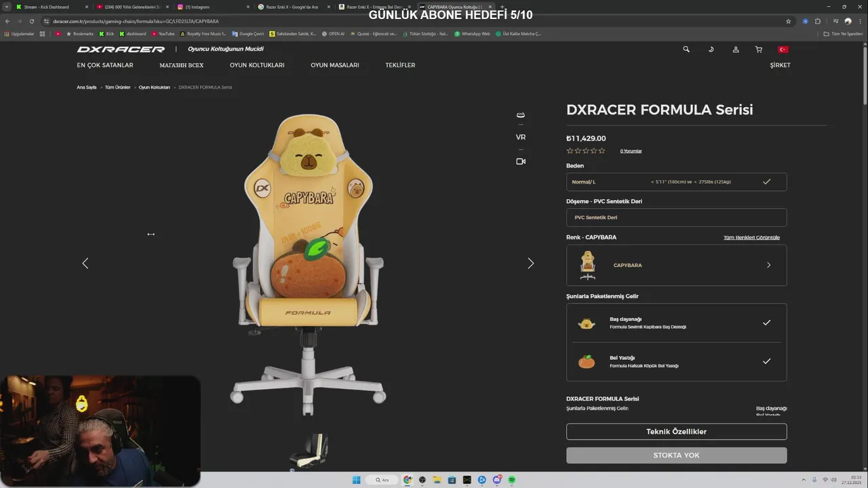Open the shopping cart icon
Screen dimensions: 868x488
pyautogui.click(x=759, y=49)
